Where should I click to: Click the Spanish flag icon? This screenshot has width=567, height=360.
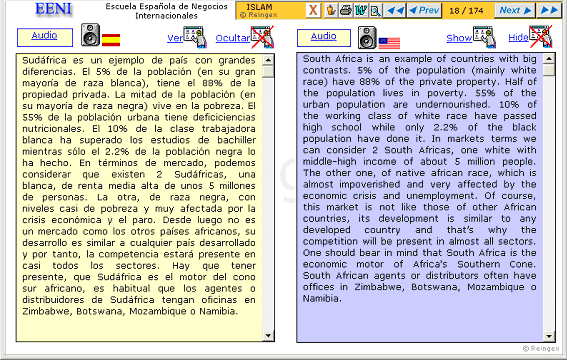[111, 39]
